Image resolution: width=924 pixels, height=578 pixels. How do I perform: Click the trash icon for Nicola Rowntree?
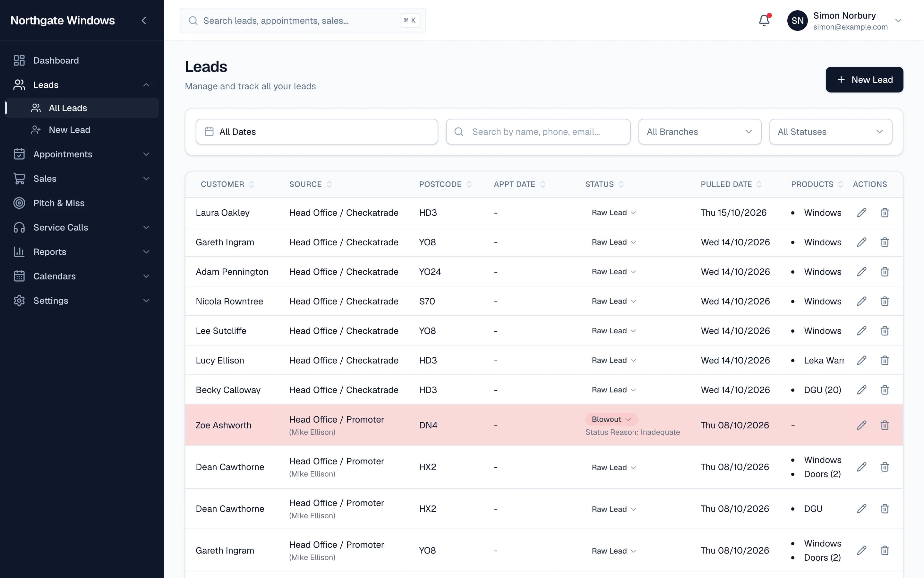[885, 301]
